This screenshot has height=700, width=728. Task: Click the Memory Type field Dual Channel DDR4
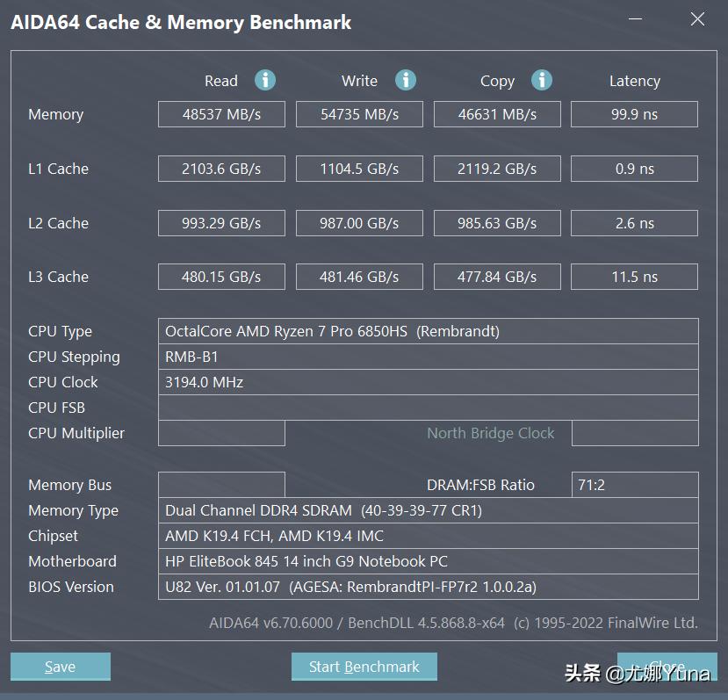coord(428,510)
